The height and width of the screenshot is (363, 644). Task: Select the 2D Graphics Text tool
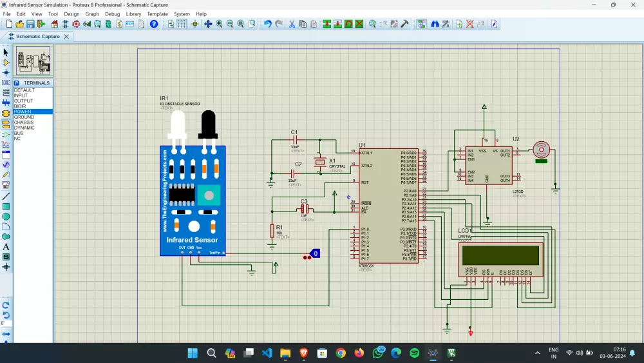coord(6,246)
